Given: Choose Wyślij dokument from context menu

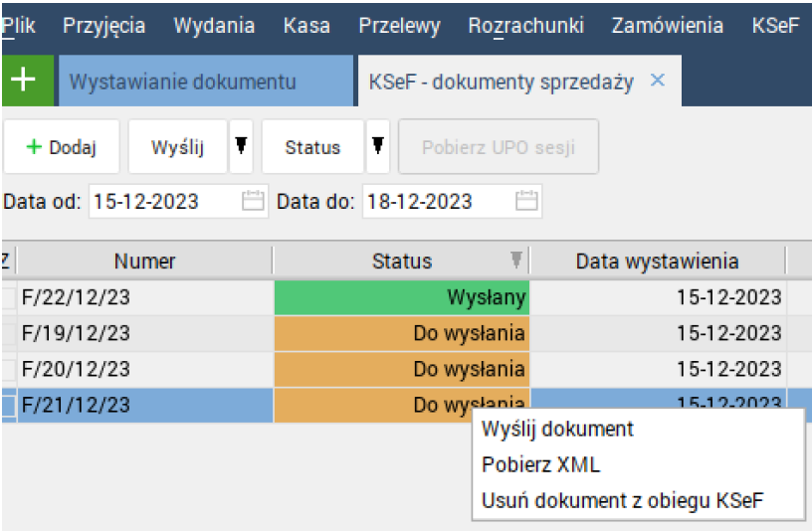Looking at the screenshot, I should [x=557, y=430].
